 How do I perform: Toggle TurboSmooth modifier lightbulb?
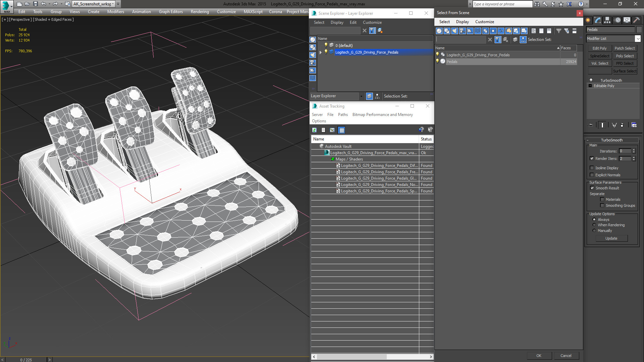click(x=591, y=80)
